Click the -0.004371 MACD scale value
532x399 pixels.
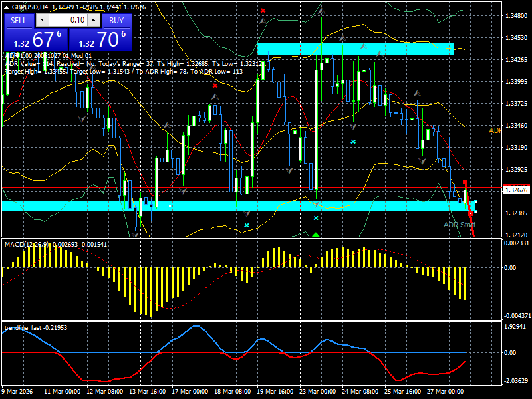(x=517, y=315)
